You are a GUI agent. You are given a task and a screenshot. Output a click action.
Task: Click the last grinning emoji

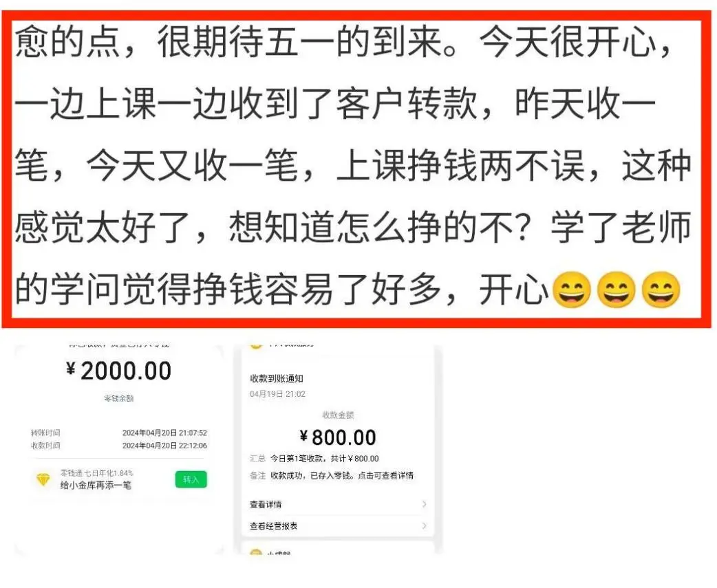pos(661,290)
